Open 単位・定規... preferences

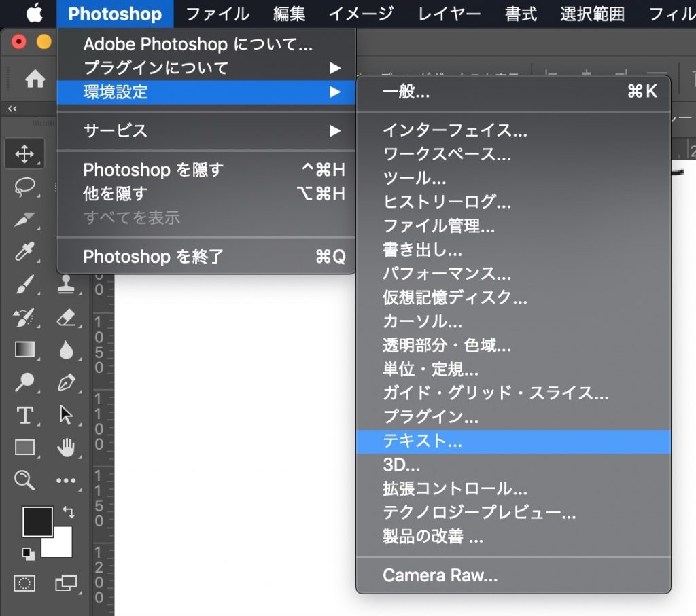pyautogui.click(x=514, y=369)
